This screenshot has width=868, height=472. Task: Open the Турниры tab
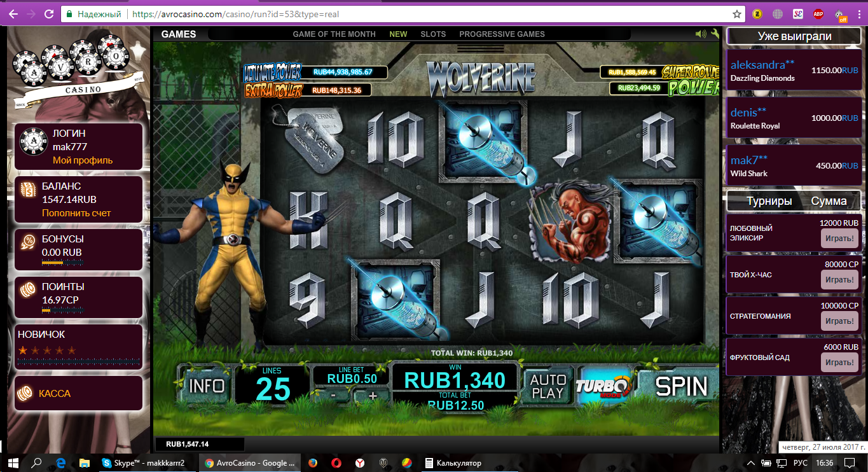(769, 201)
